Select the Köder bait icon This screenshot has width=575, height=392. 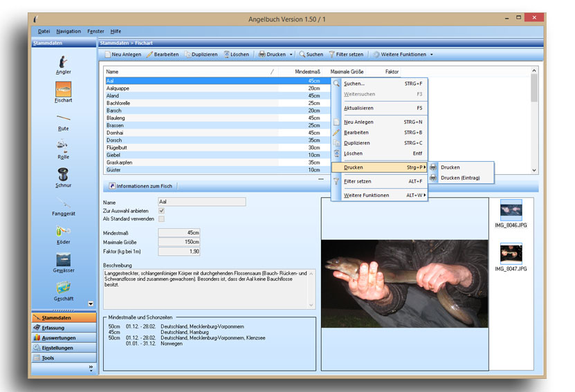(x=63, y=231)
